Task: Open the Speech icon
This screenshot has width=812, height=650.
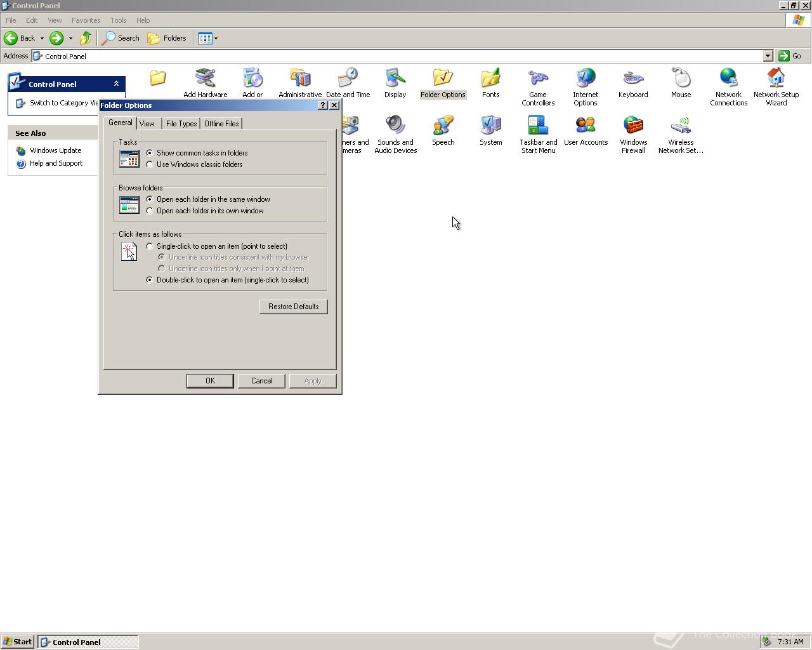Action: point(443,131)
